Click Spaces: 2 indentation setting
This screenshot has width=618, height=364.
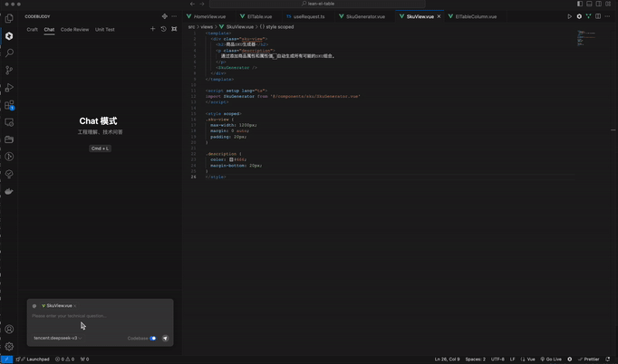[x=476, y=359]
